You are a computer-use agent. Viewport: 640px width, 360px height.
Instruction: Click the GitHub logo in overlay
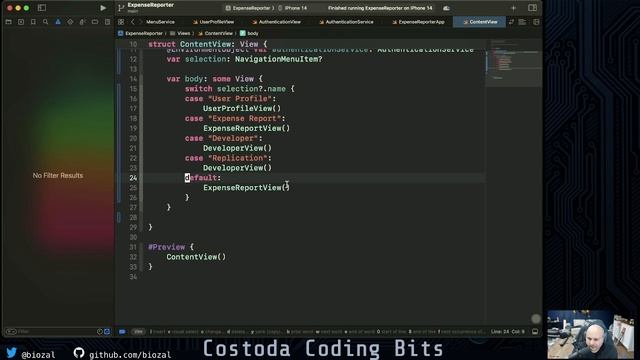pos(79,352)
